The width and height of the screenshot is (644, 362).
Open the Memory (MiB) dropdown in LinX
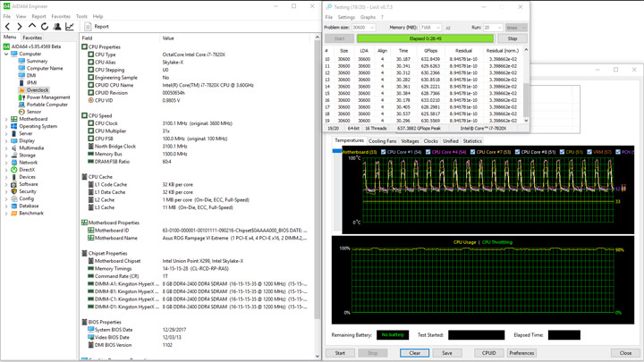coord(429,28)
